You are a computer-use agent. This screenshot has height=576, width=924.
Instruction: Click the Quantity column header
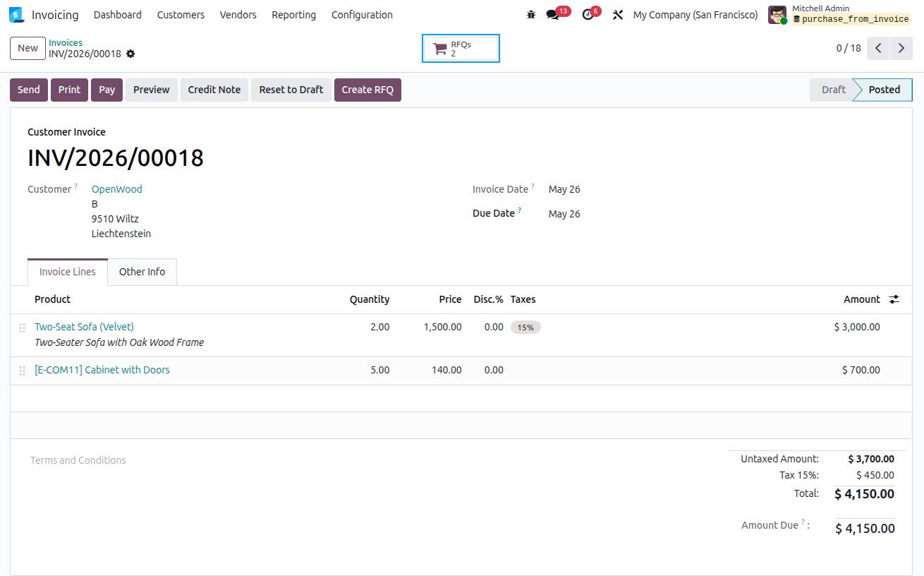[370, 299]
